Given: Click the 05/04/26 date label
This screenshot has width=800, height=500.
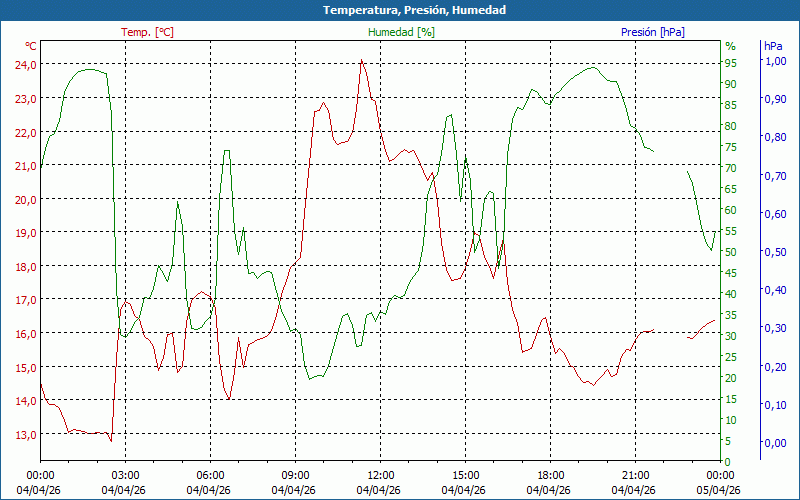Looking at the screenshot, I should 719,490.
